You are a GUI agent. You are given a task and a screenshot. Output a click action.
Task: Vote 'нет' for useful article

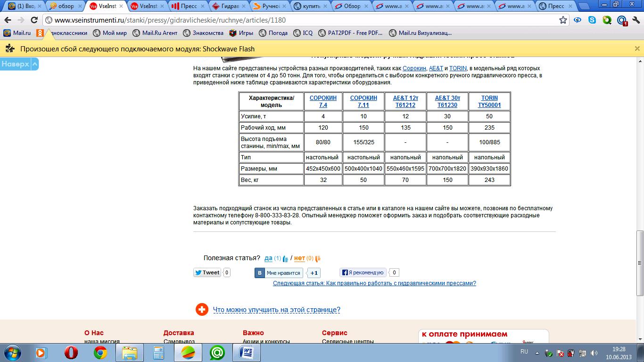299,258
